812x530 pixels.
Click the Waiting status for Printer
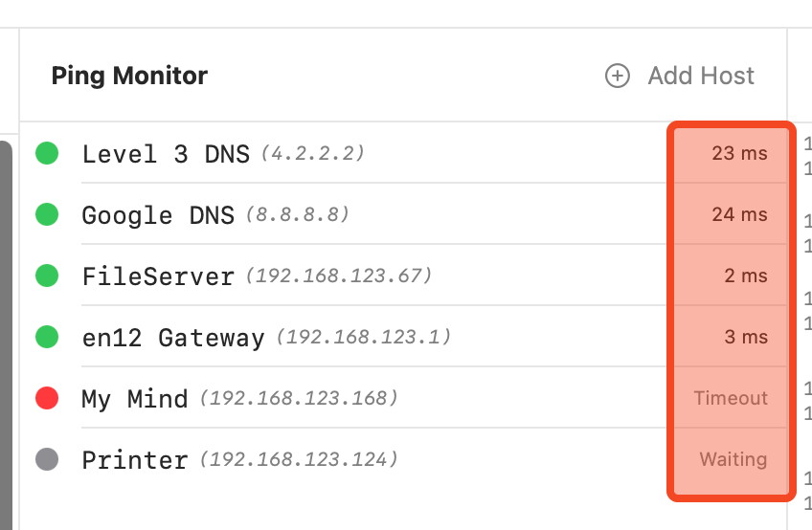(x=733, y=459)
